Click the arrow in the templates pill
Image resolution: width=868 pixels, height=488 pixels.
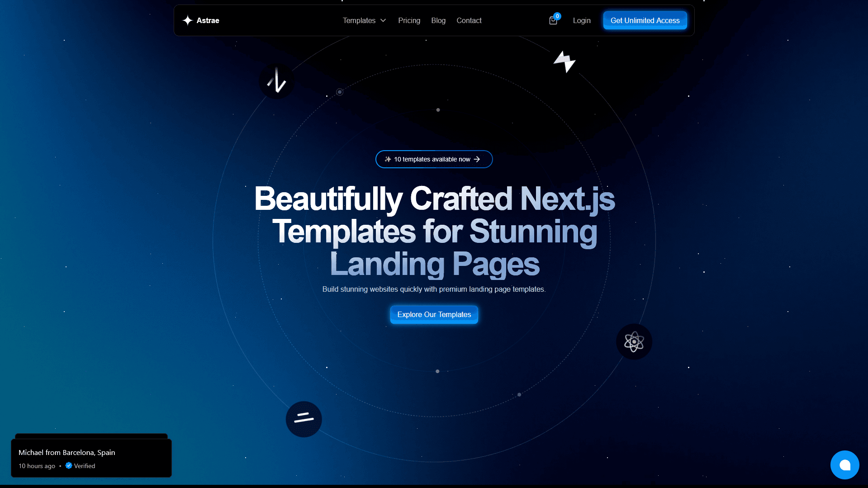[477, 159]
